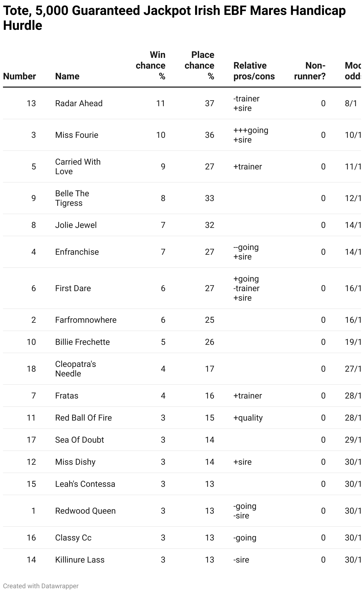The height and width of the screenshot is (593, 364).
Task: Click the +++going +sire cell for Miss Fourie
Action: (x=251, y=135)
